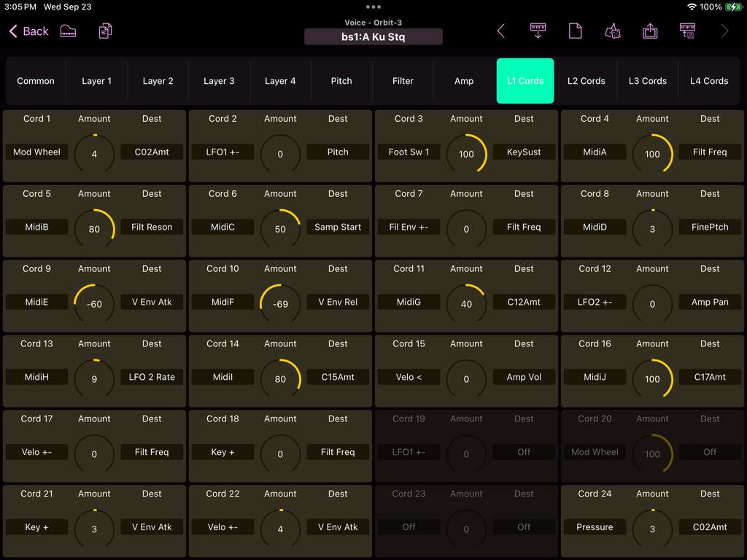Viewport: 747px width, 560px height.
Task: Adjust Cord 4 amount knob
Action: pyautogui.click(x=652, y=154)
